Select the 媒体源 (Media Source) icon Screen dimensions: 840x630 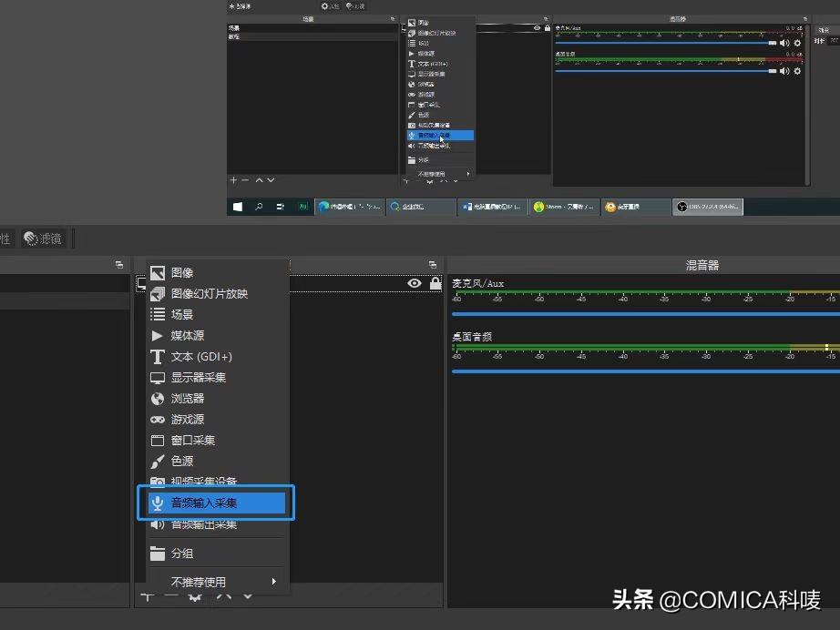pos(158,335)
